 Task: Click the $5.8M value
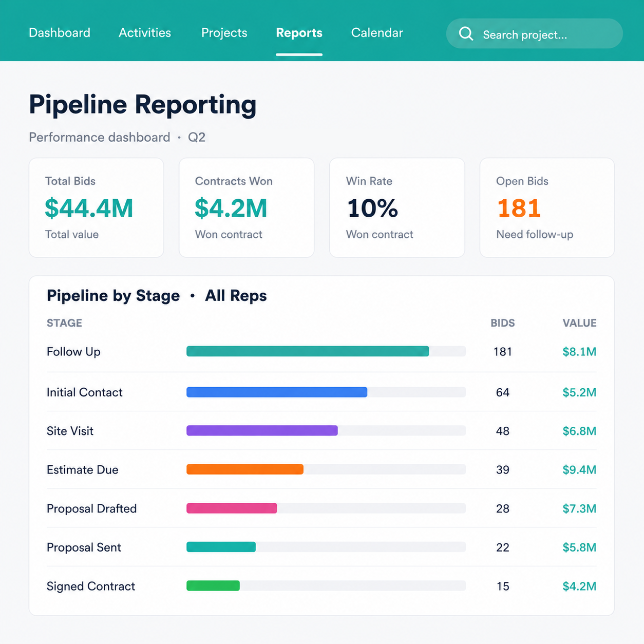click(579, 547)
